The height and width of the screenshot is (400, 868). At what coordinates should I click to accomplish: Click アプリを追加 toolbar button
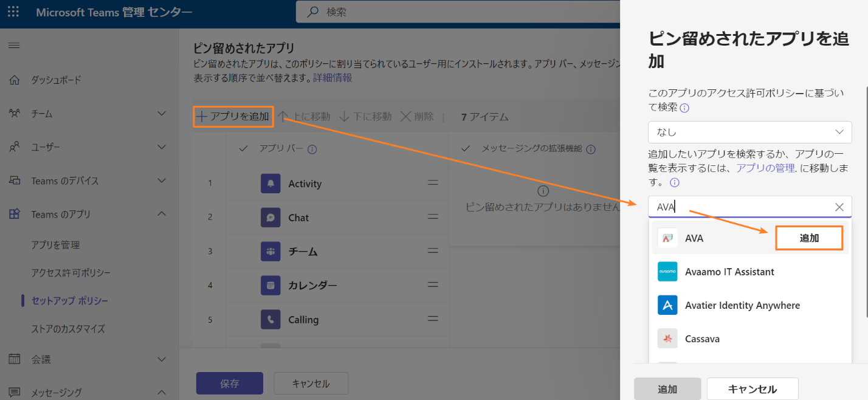coord(233,116)
